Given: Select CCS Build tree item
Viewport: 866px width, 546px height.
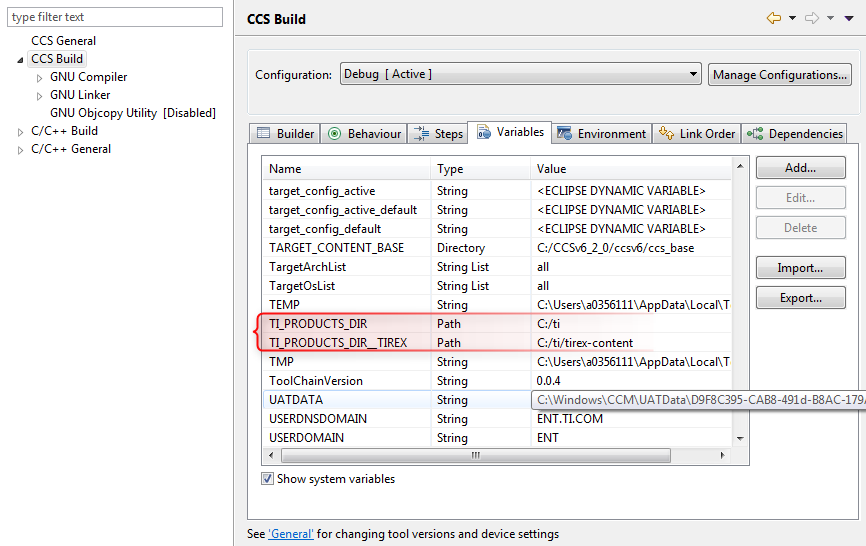Looking at the screenshot, I should pos(57,59).
